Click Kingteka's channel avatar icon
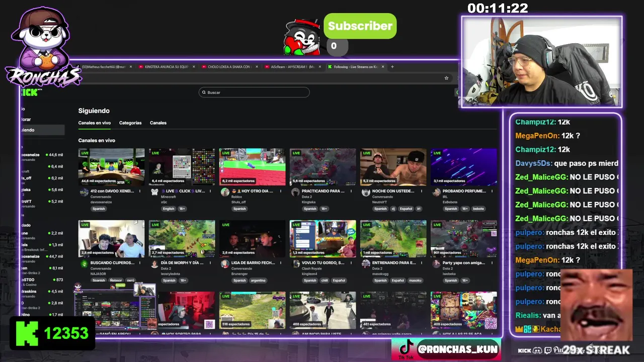The image size is (644, 362). point(295,192)
